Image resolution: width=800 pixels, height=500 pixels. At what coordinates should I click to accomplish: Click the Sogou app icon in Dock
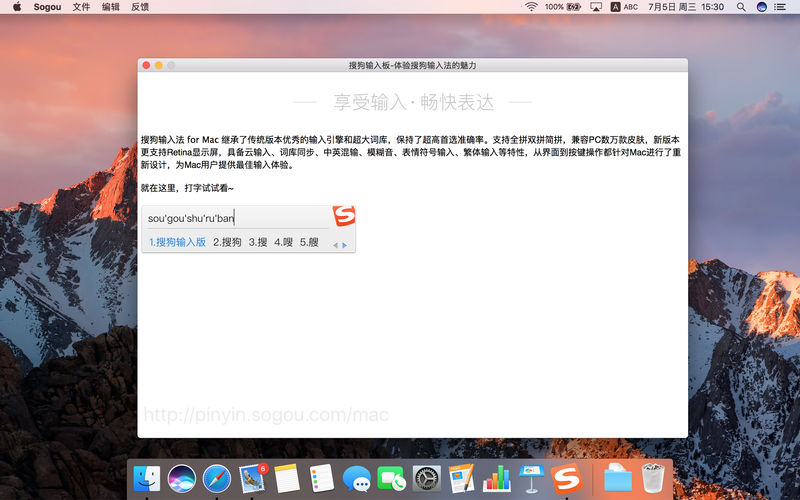coord(566,479)
